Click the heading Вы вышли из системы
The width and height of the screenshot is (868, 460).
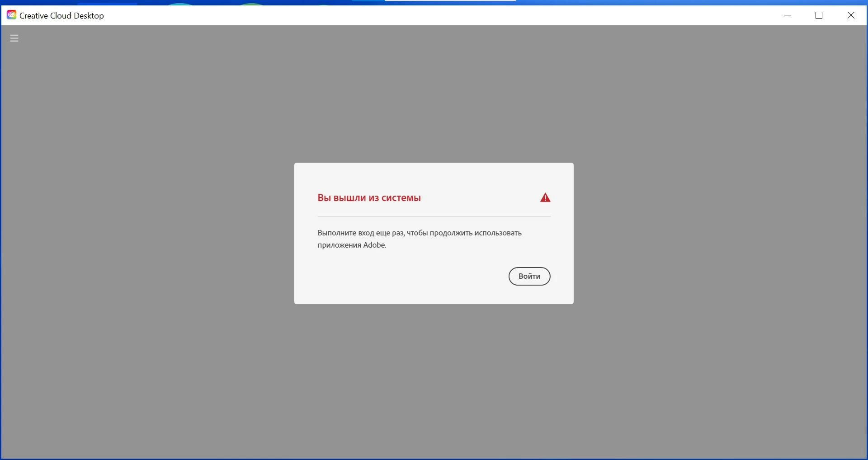coord(369,198)
